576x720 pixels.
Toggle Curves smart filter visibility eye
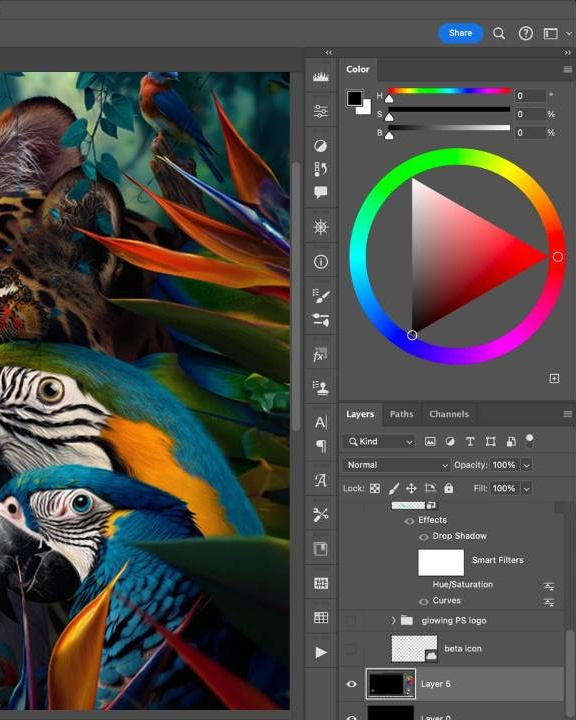(424, 602)
